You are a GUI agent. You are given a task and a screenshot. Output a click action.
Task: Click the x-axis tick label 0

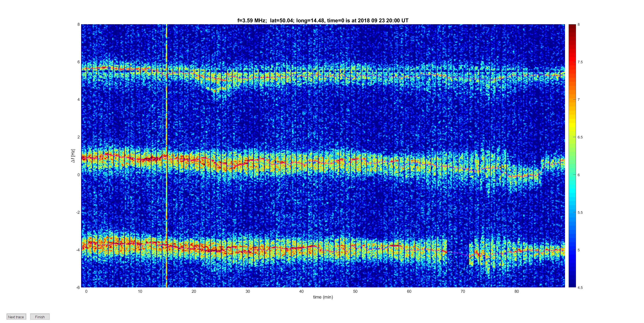tap(86, 291)
